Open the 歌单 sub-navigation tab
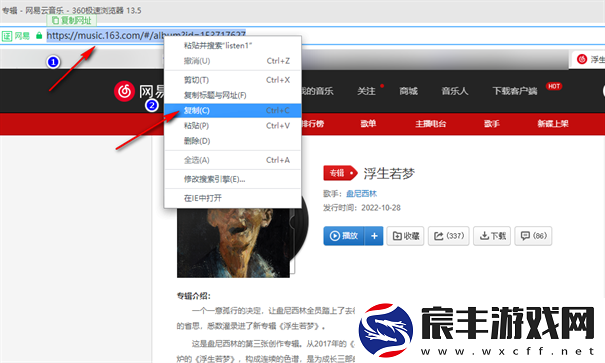The height and width of the screenshot is (363, 605). click(368, 124)
